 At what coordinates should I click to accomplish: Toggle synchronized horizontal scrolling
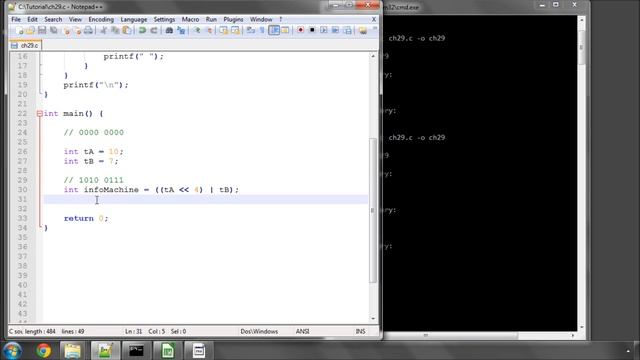point(235,30)
